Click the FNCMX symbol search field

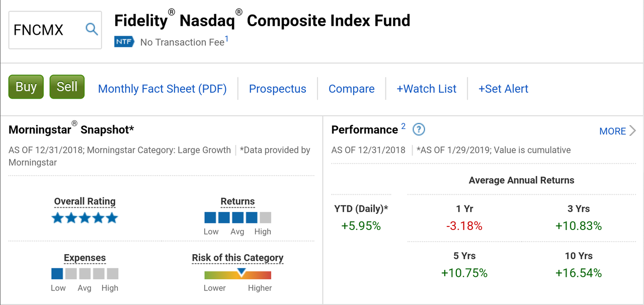[x=45, y=30]
